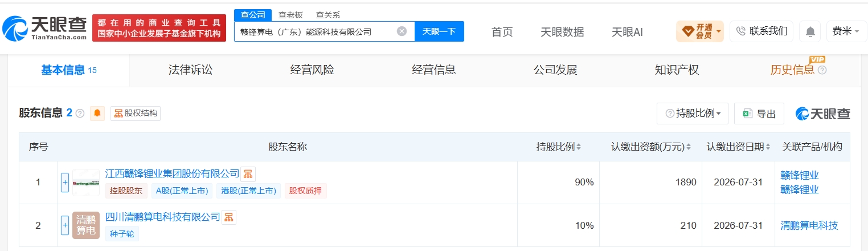This screenshot has width=868, height=251.
Task: Open equity structure icon next to 江西赣锋锂业
Action: click(247, 174)
